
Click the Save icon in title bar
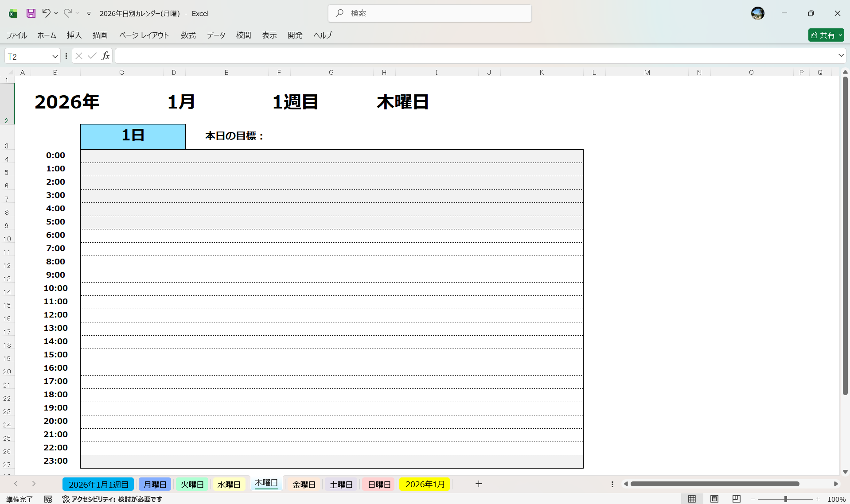[x=31, y=13]
